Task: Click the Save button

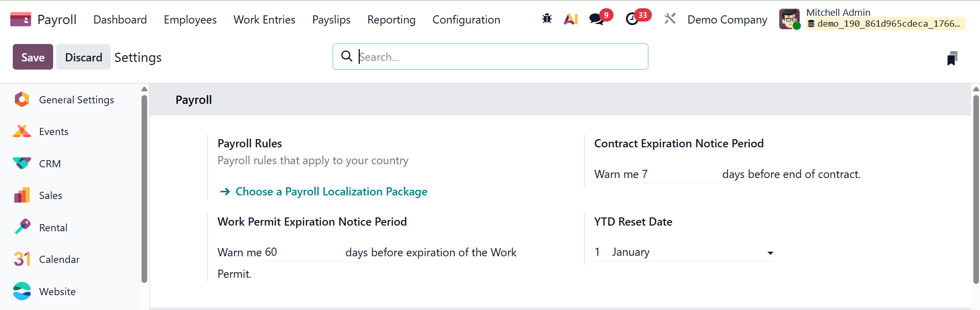Action: [x=33, y=57]
